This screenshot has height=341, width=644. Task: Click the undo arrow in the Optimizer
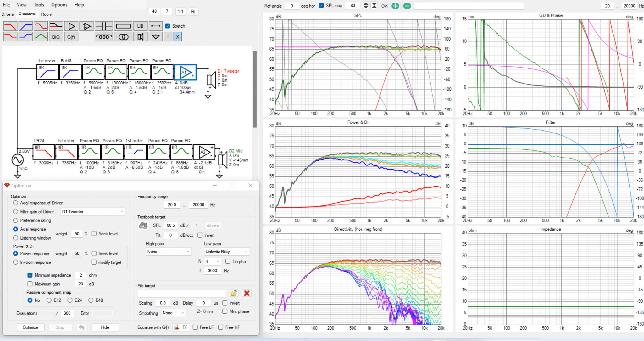click(x=81, y=327)
